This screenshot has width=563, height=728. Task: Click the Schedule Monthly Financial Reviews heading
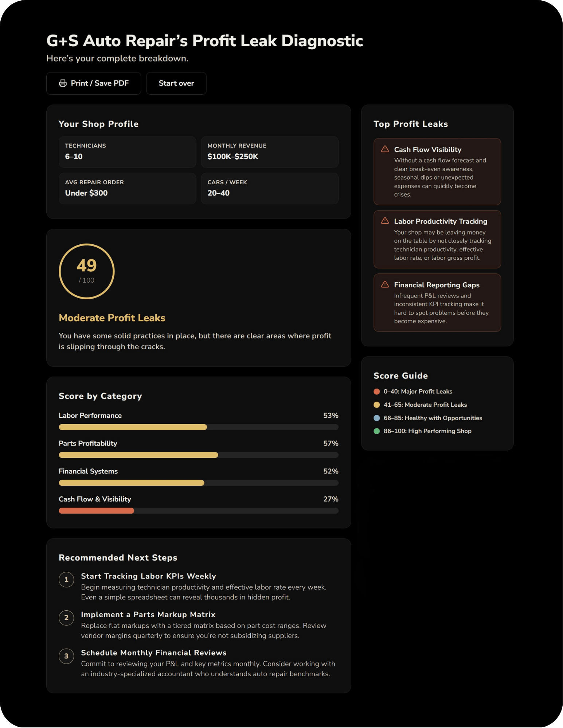[154, 653]
